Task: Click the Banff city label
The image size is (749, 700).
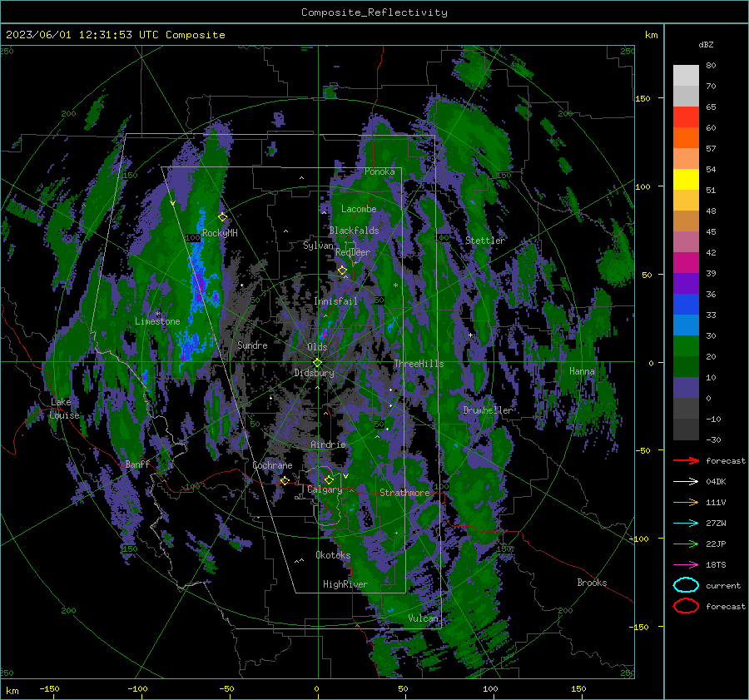Action: click(x=137, y=464)
